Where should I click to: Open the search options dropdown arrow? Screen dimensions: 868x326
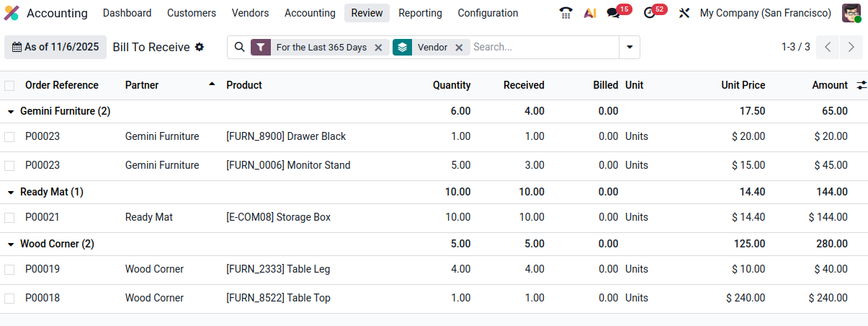pos(630,47)
